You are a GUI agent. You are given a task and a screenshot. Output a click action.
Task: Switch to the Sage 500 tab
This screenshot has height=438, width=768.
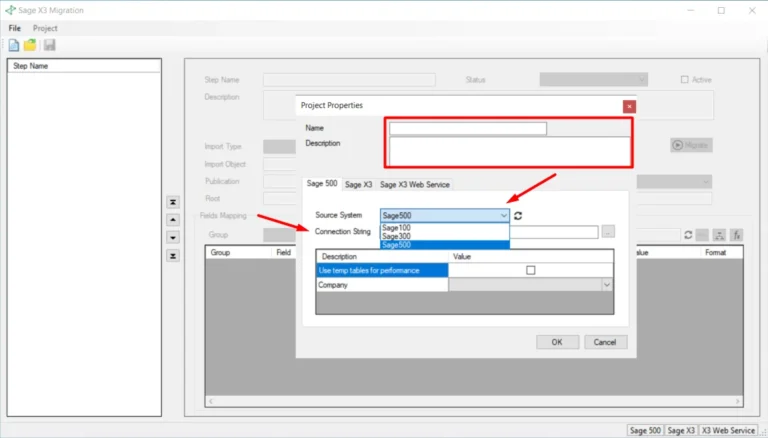click(322, 183)
